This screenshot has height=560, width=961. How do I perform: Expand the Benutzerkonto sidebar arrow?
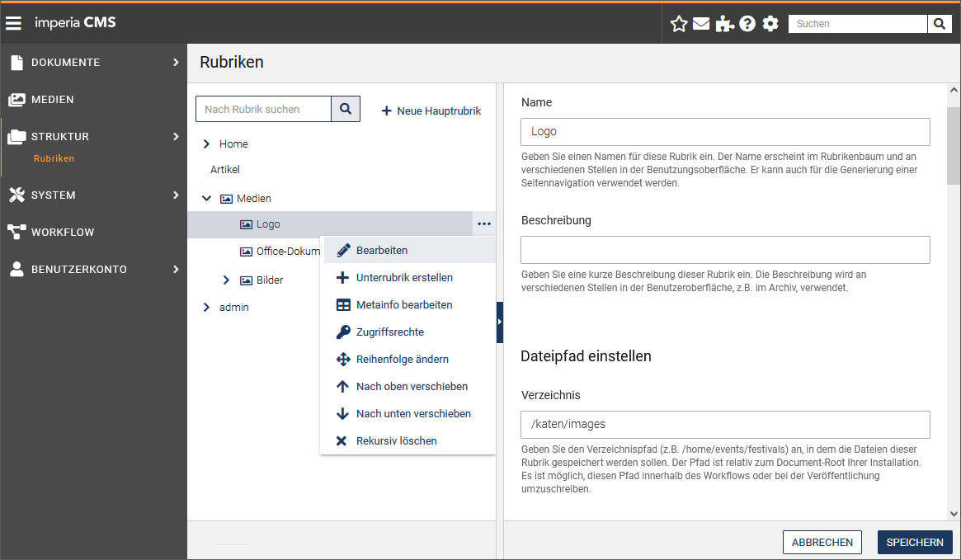[176, 269]
